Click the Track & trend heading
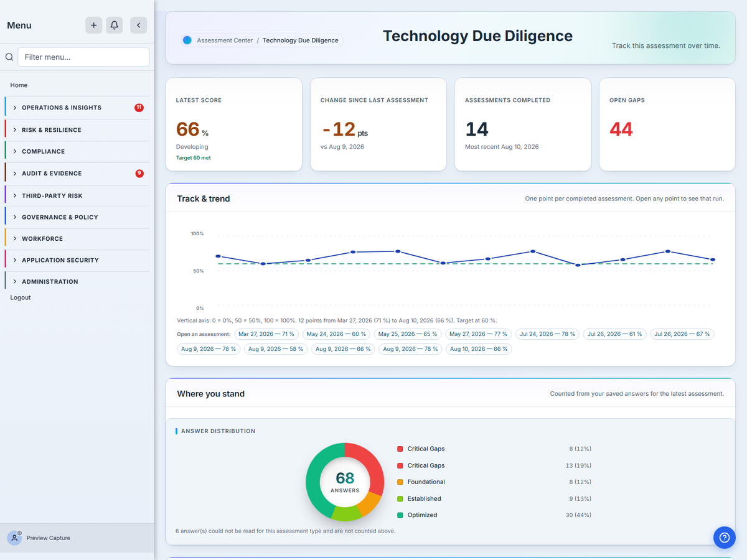This screenshot has height=560, width=747. click(204, 199)
